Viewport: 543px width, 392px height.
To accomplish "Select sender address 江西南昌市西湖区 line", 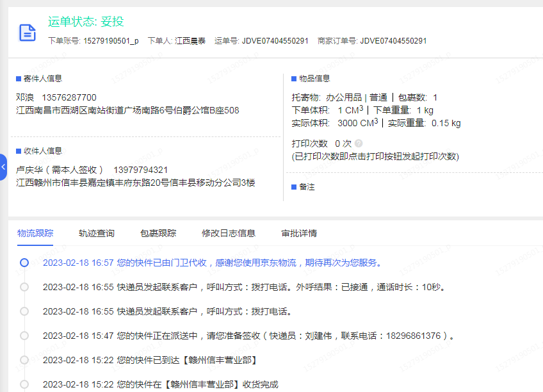I will pos(127,110).
